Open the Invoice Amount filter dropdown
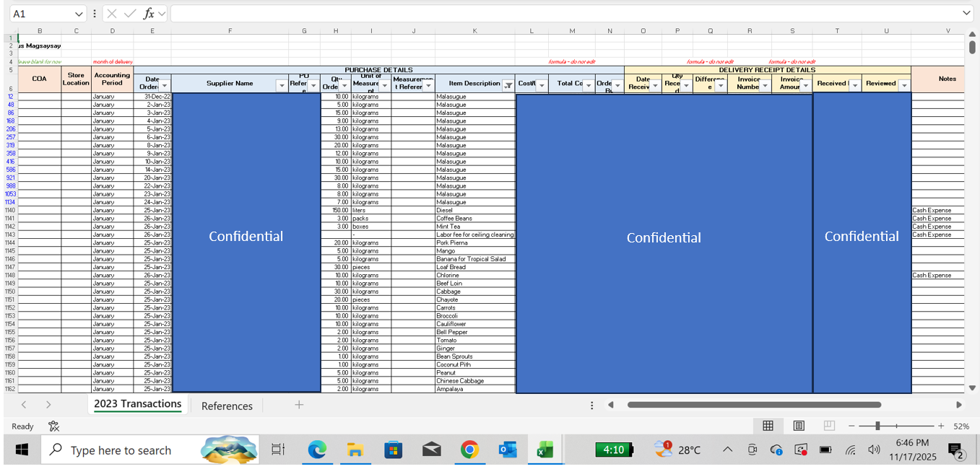 tap(805, 86)
